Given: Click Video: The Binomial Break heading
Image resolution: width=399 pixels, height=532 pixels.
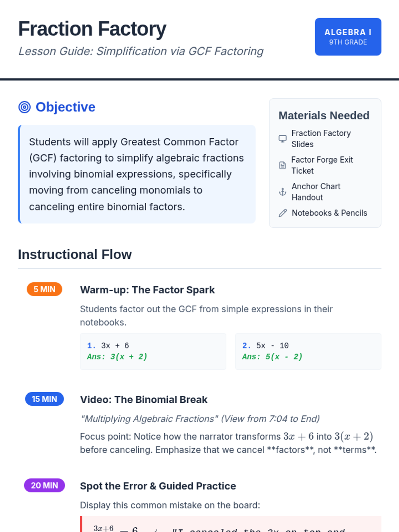Looking at the screenshot, I should point(144,400).
